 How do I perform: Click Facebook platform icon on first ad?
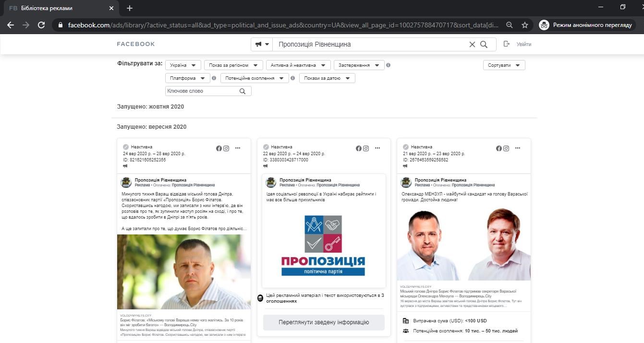pyautogui.click(x=219, y=148)
